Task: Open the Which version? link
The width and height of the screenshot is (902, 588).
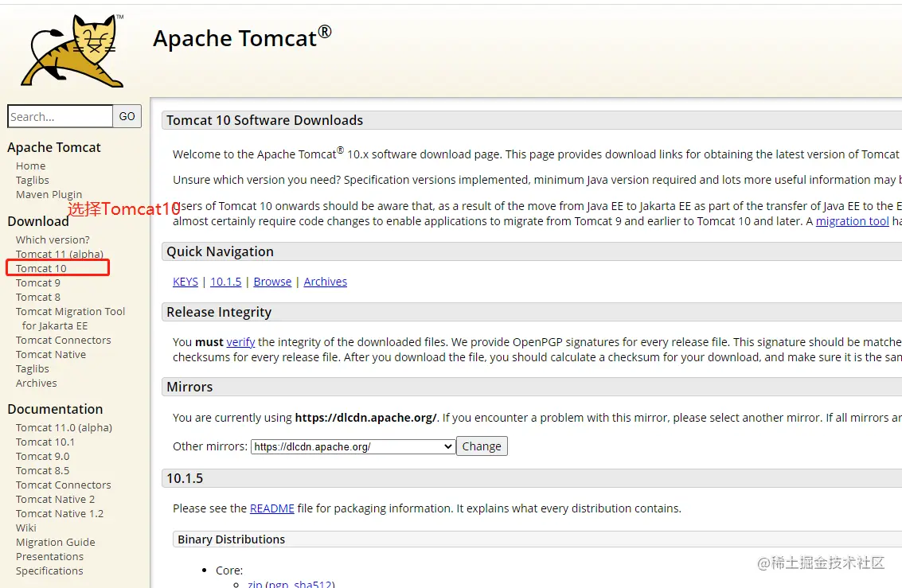Action: [x=53, y=239]
